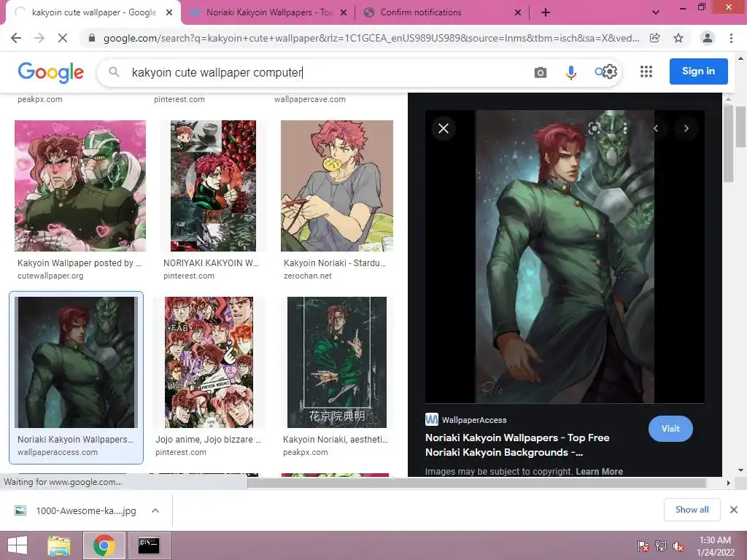This screenshot has width=747, height=560.
Task: Select wallpaperaccess Noriaki Kakyoin thumbnail
Action: click(x=76, y=362)
